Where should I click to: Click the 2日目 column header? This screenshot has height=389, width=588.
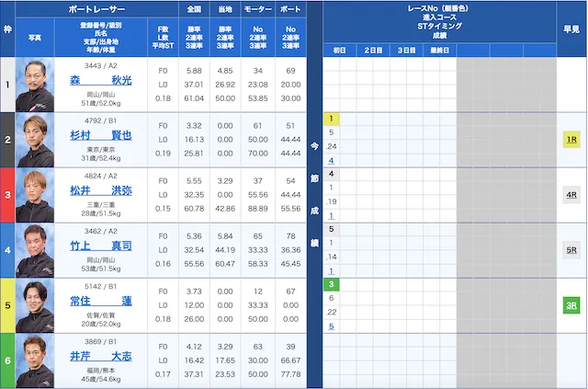pyautogui.click(x=373, y=51)
